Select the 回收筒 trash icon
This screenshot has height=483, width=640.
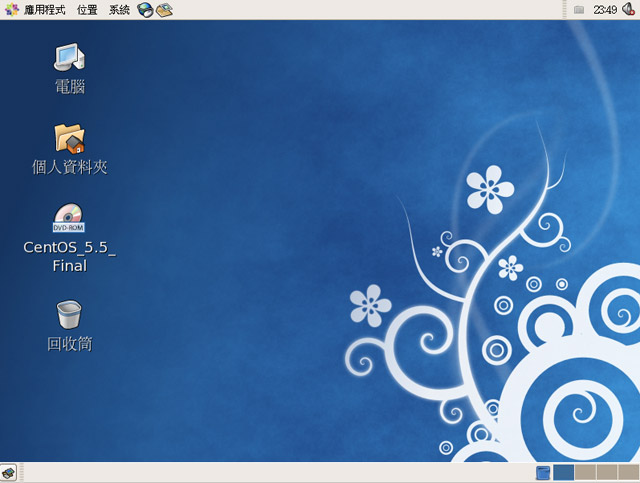[69, 314]
